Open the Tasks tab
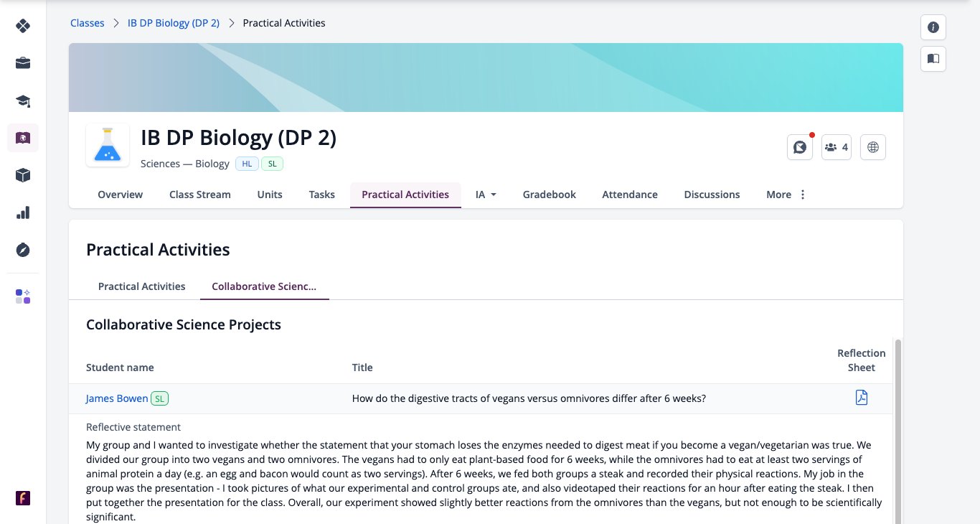Viewport: 980px width, 524px height. point(322,195)
